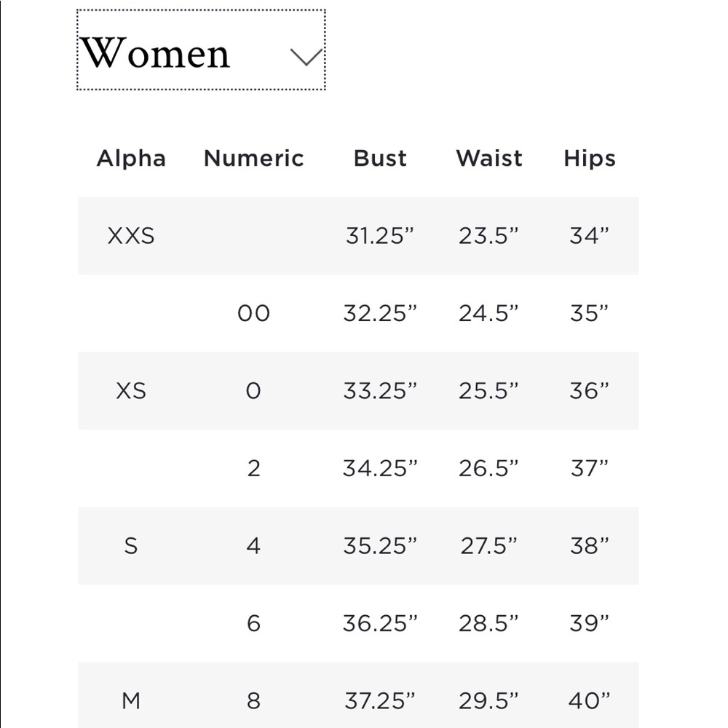728x728 pixels.
Task: Select numeric size 2 cell
Action: [x=253, y=468]
